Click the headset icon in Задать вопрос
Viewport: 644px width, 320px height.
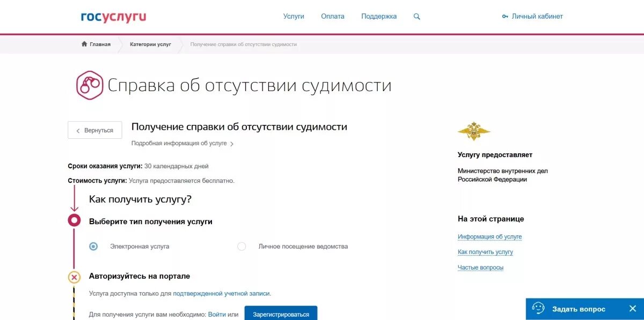coord(538,309)
